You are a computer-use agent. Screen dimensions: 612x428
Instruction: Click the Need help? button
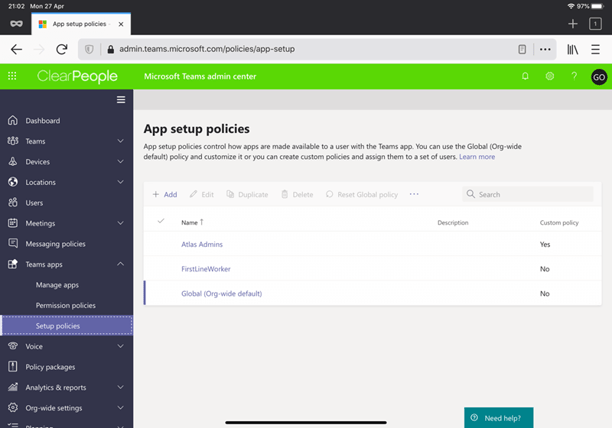[x=498, y=418]
